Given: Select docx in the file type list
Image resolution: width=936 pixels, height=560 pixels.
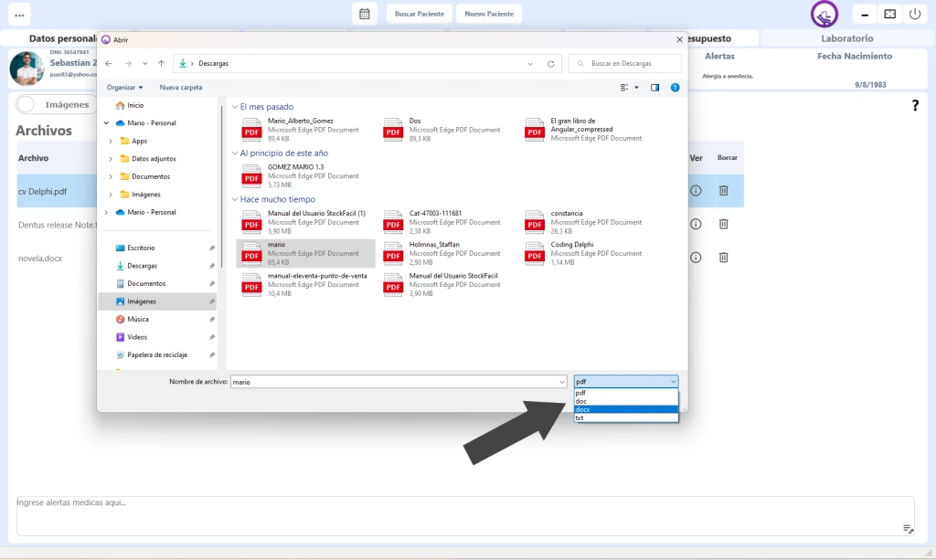Looking at the screenshot, I should (626, 409).
